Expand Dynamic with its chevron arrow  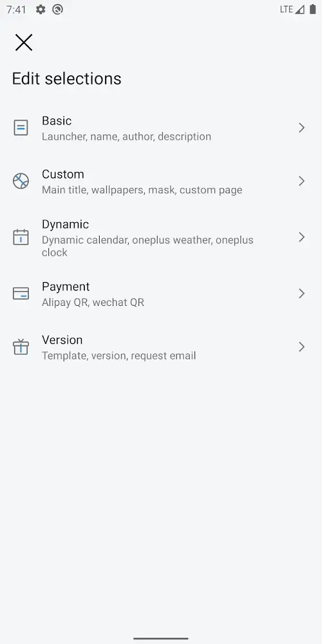pyautogui.click(x=302, y=237)
